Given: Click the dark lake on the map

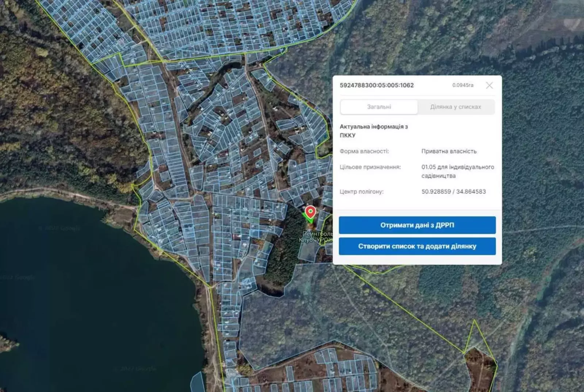Looking at the screenshot, I should click(x=91, y=292).
